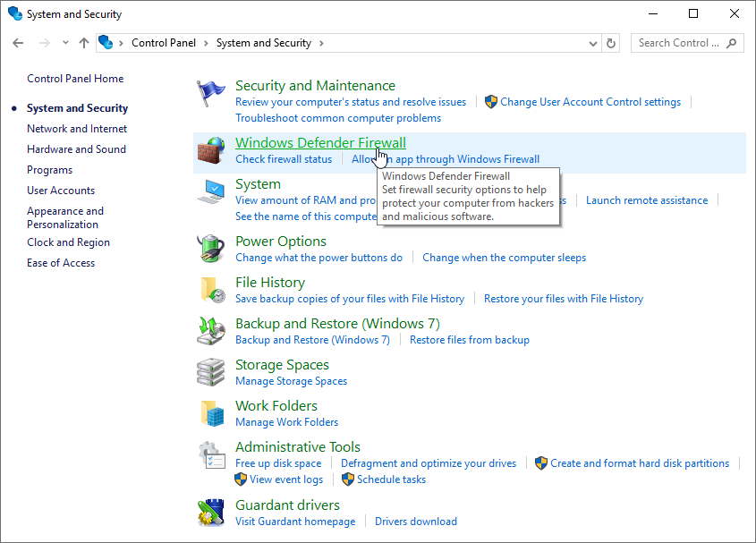This screenshot has width=756, height=543.
Task: Click Free up disk space link
Action: pyautogui.click(x=278, y=463)
